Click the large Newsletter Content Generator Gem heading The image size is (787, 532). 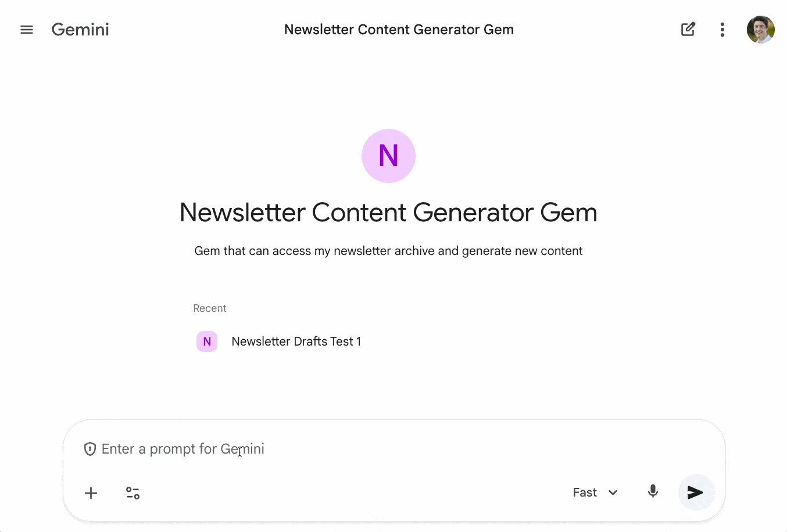(x=388, y=213)
